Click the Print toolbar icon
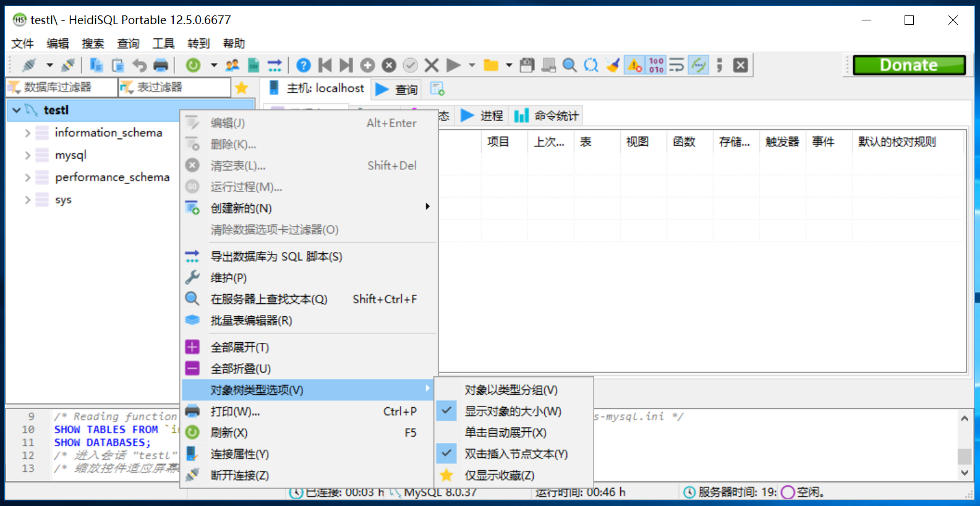The width and height of the screenshot is (980, 506). coord(161,65)
